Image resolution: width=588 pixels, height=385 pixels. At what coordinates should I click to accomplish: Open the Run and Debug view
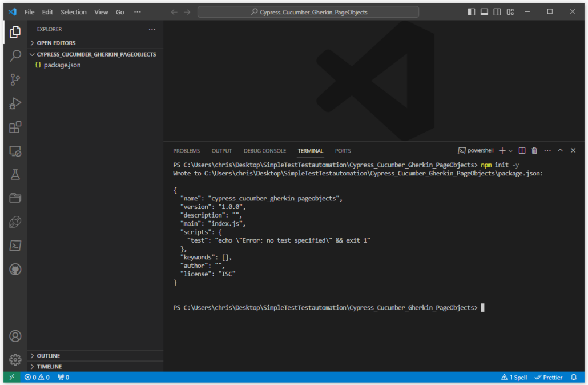coord(15,103)
